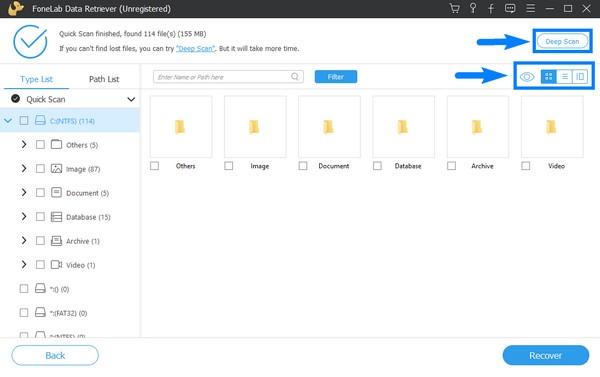Focus the name or path search field
Viewport: 600px width, 377px height.
(228, 77)
